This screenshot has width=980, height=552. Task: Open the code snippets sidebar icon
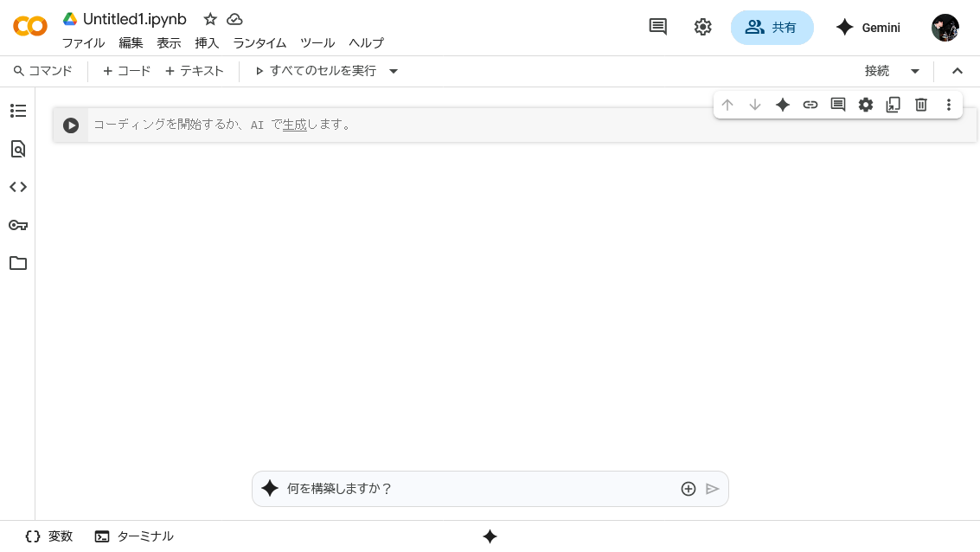pyautogui.click(x=18, y=187)
